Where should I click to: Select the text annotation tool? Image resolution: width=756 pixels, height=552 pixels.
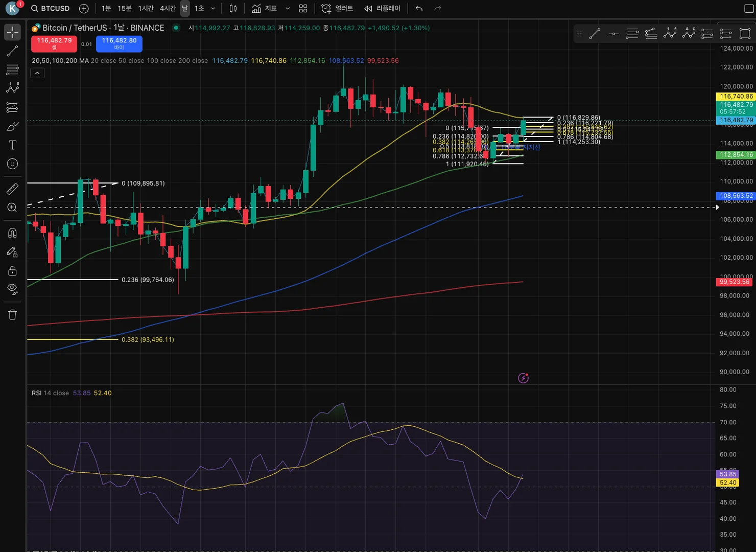(12, 145)
